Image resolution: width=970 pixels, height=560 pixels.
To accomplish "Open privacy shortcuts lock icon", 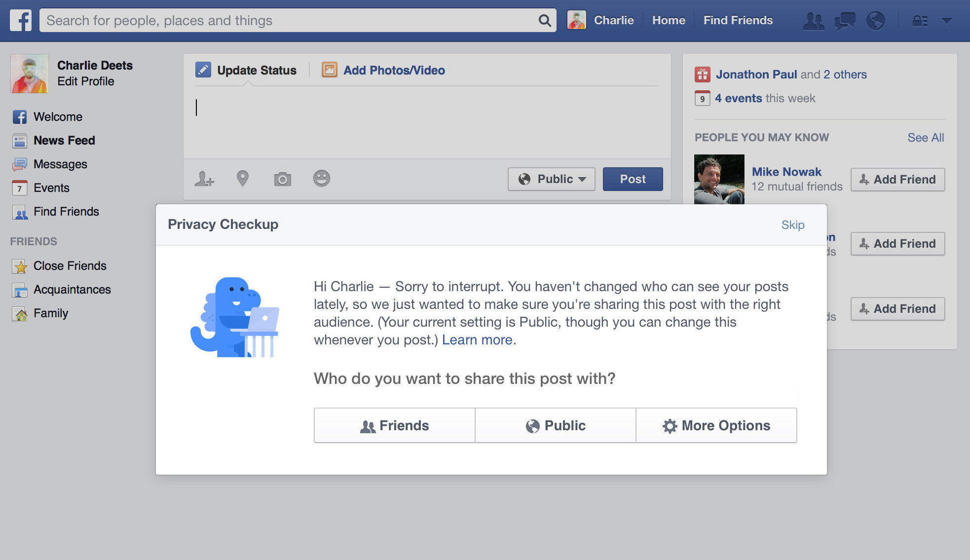I will coord(920,21).
